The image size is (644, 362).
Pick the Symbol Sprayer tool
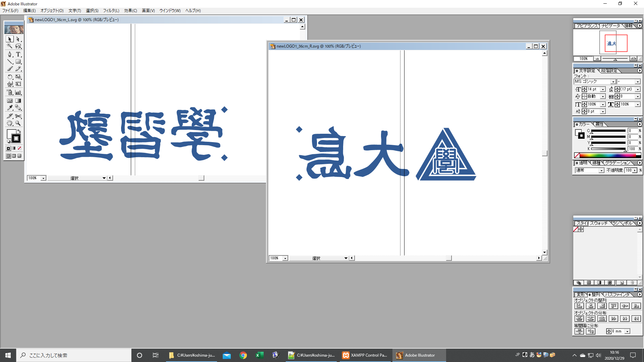click(10, 93)
